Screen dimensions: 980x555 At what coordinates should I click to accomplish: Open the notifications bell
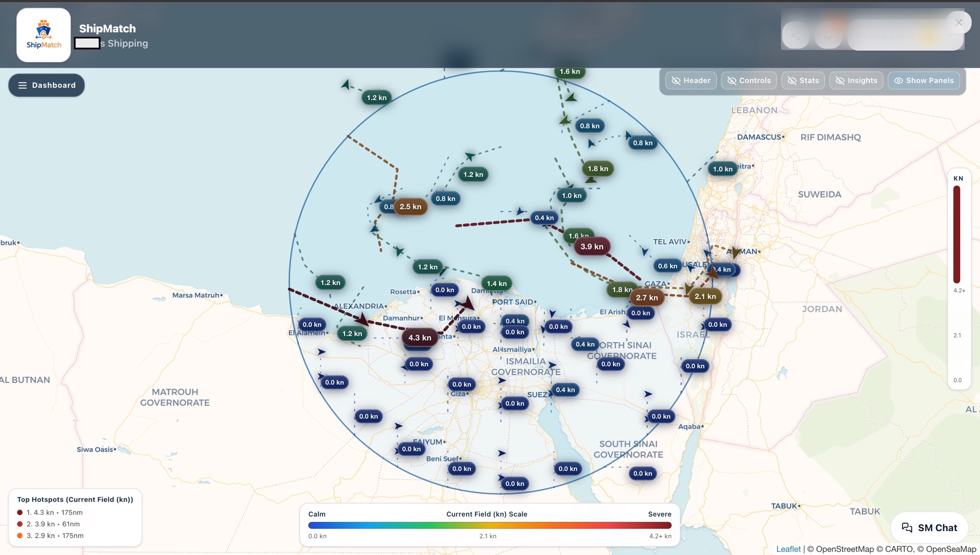point(828,36)
